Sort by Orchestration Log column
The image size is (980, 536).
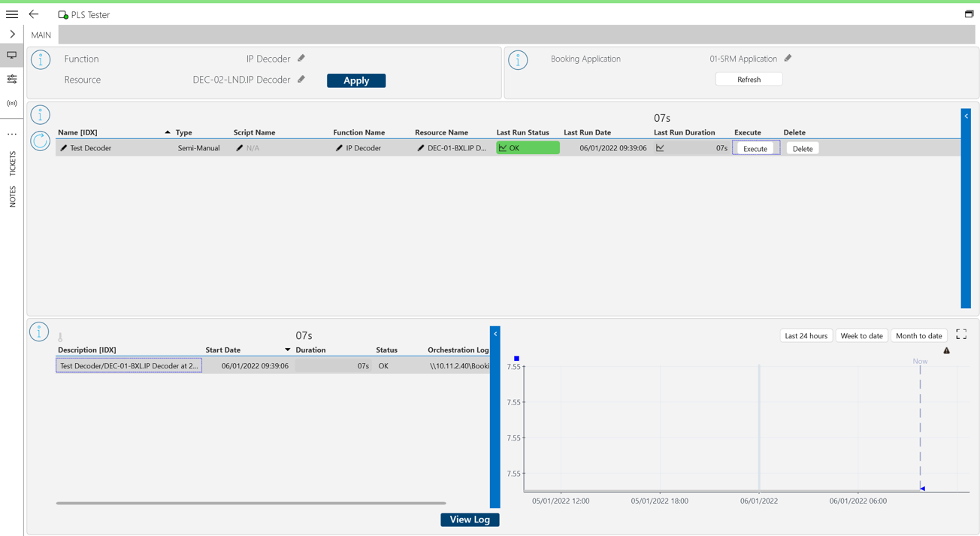pyautogui.click(x=458, y=350)
